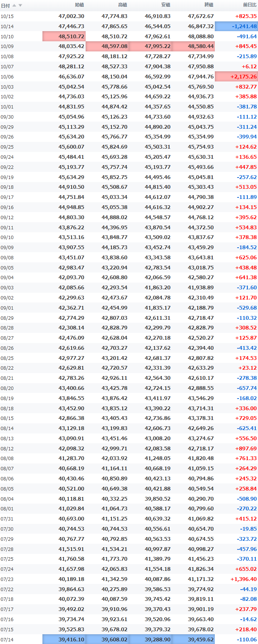
Task: Select the 08/05 date cell
Action: point(7,489)
